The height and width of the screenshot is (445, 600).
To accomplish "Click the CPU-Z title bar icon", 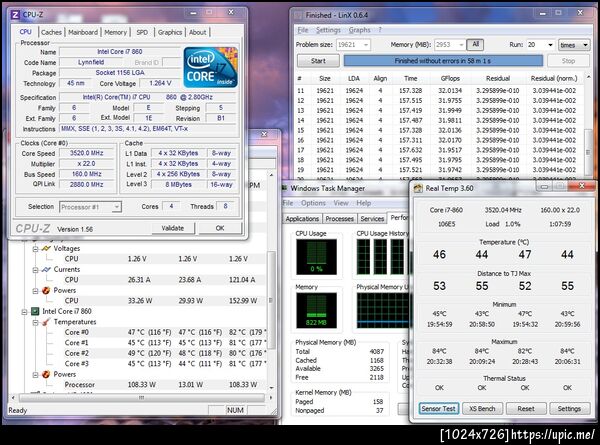I will click(x=15, y=15).
